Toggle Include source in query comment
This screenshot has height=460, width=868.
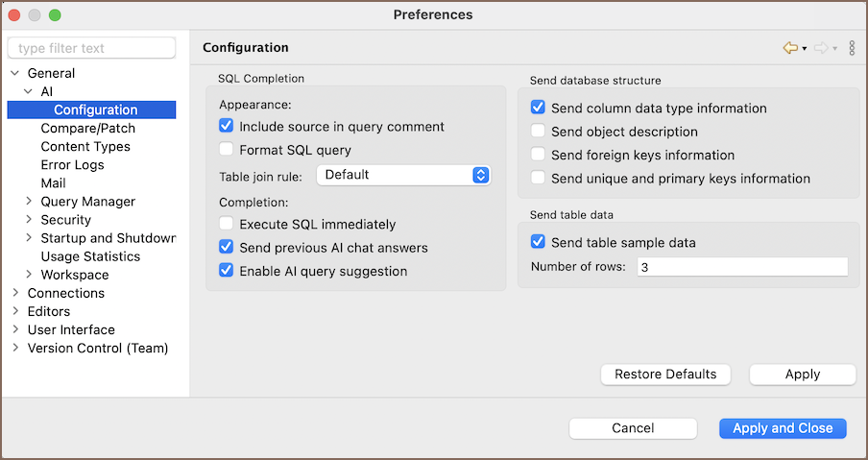pyautogui.click(x=227, y=126)
